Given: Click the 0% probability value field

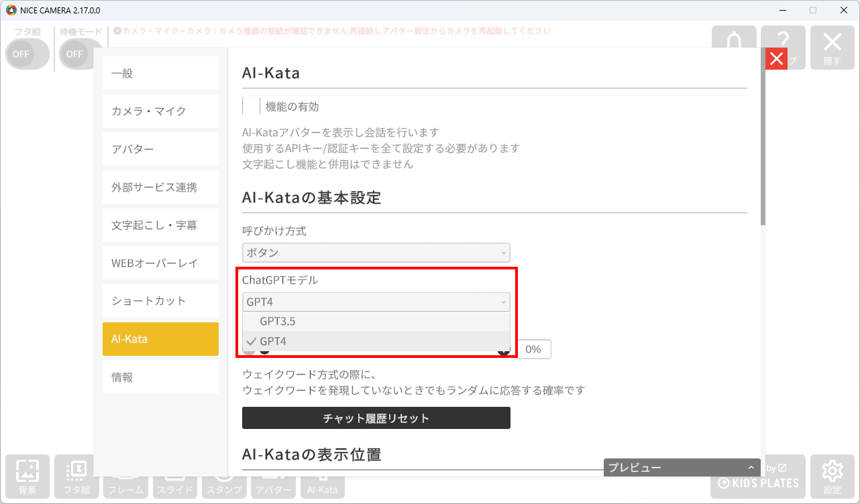Looking at the screenshot, I should point(534,349).
